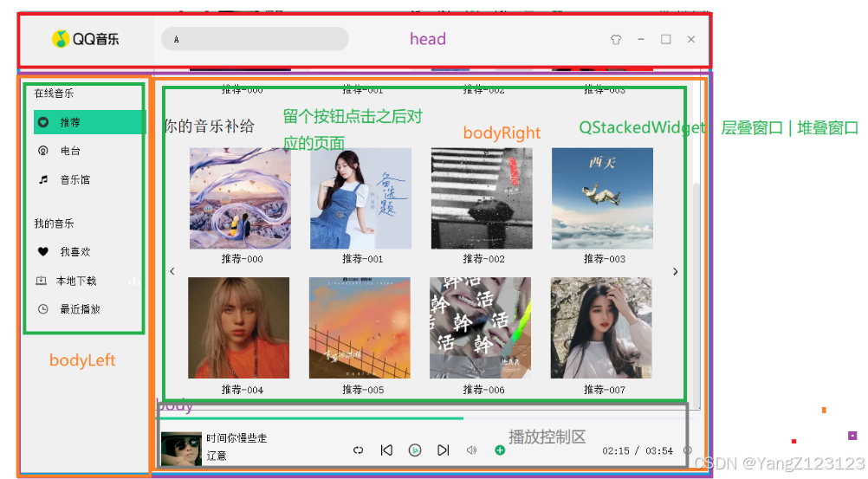This screenshot has height=479, width=868.
Task: Open the 推荐-000 album cover
Action: (240, 198)
